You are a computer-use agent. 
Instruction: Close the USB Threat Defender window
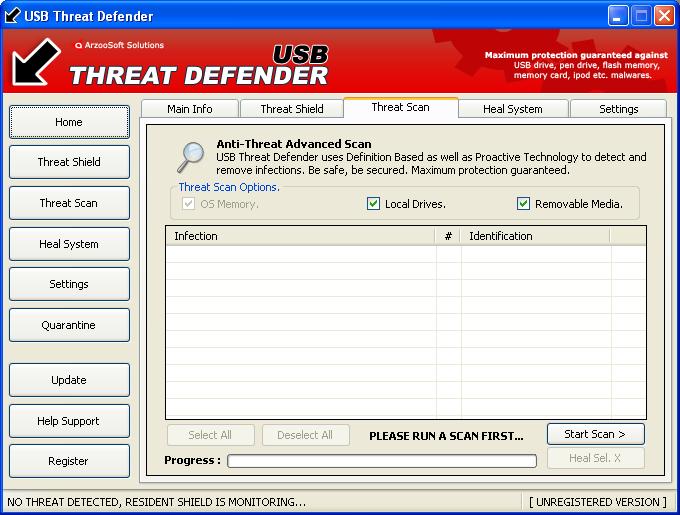(x=664, y=16)
